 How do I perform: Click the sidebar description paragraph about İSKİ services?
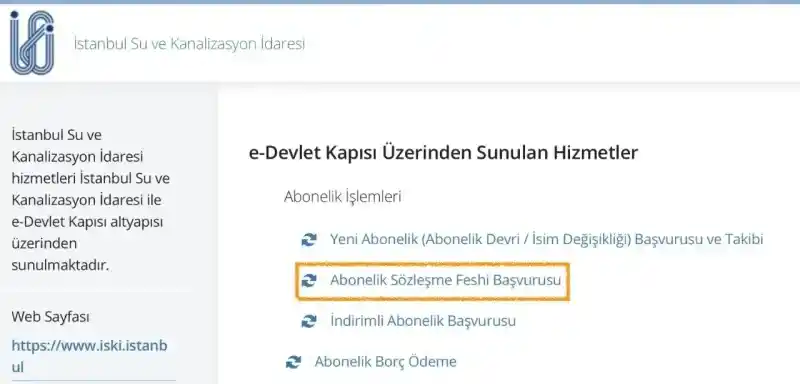91,200
